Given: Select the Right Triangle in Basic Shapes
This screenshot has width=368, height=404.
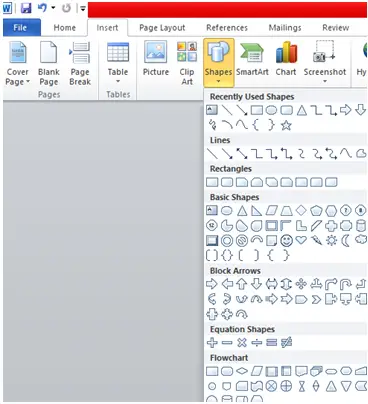Looking at the screenshot, I should pos(256,211).
